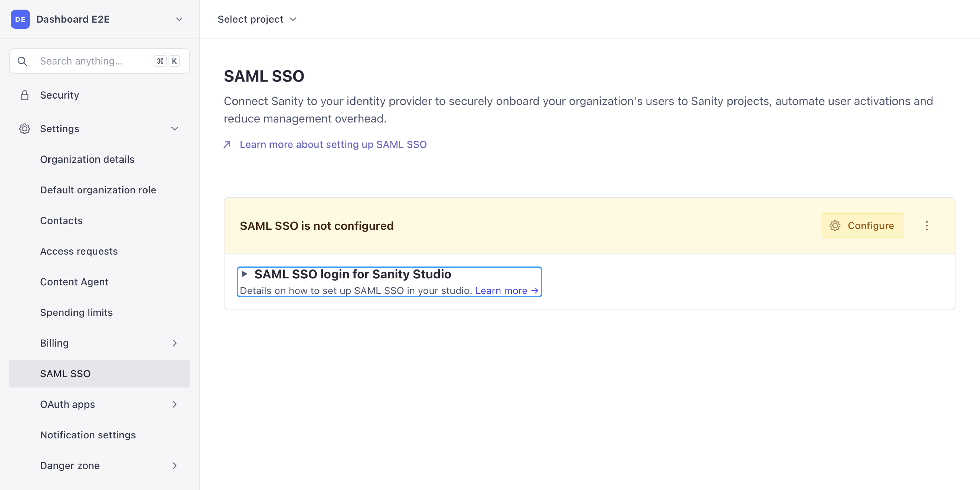Image resolution: width=980 pixels, height=490 pixels.
Task: Open the three-dot options menu
Action: point(926,226)
